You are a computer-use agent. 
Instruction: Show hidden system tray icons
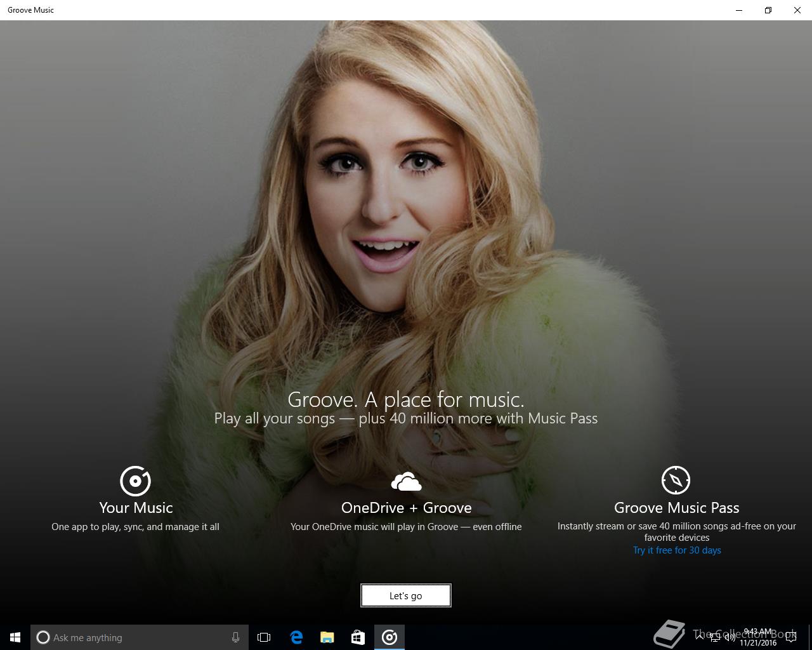point(700,637)
